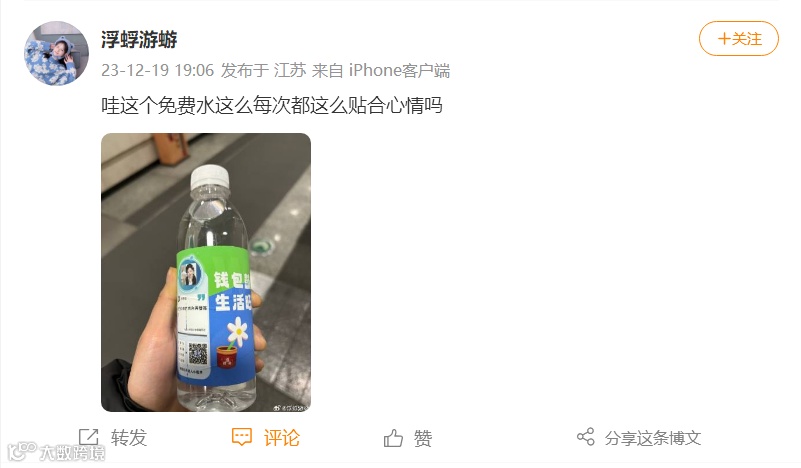Screen dimensions: 801x468
Task: Click the +关注 follow button
Action: pyautogui.click(x=739, y=38)
